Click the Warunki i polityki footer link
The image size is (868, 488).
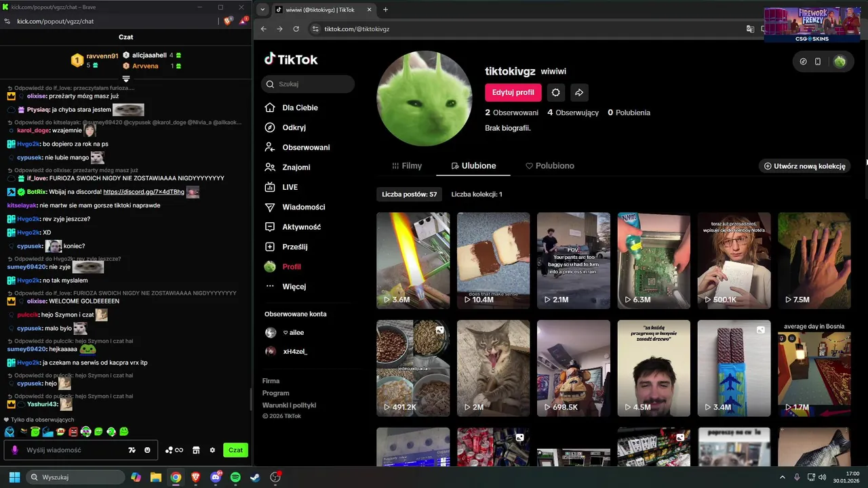tap(290, 405)
